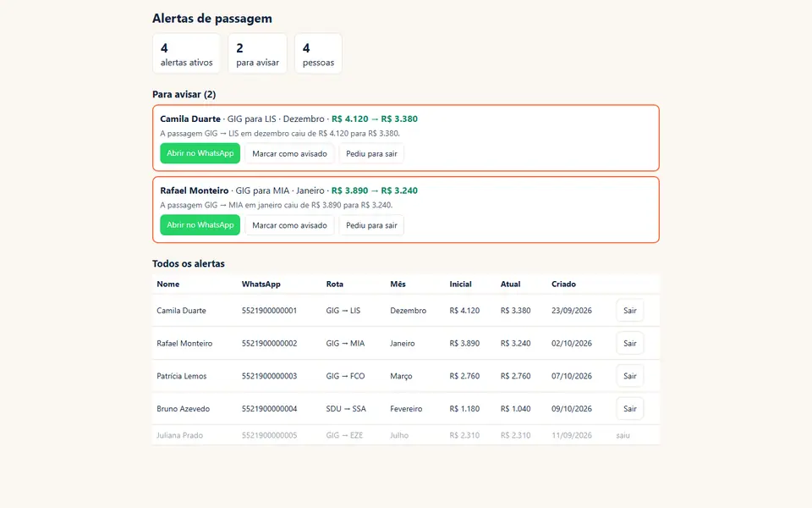Click the 'Julho' month cell
The height and width of the screenshot is (508, 812).
[x=399, y=435]
